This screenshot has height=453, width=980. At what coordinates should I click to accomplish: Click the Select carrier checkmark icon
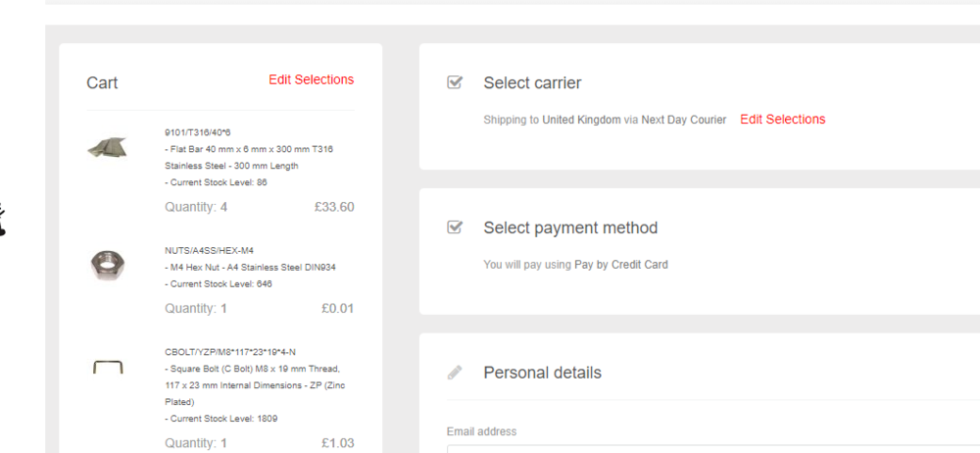click(455, 83)
